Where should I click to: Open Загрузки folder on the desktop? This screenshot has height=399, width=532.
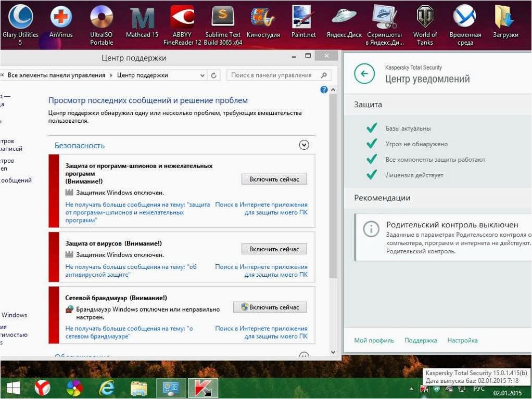click(505, 21)
